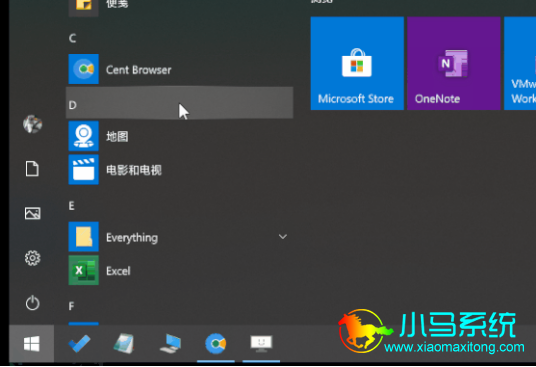Image resolution: width=536 pixels, height=367 pixels.
Task: Click the Excel label text
Action: click(118, 271)
